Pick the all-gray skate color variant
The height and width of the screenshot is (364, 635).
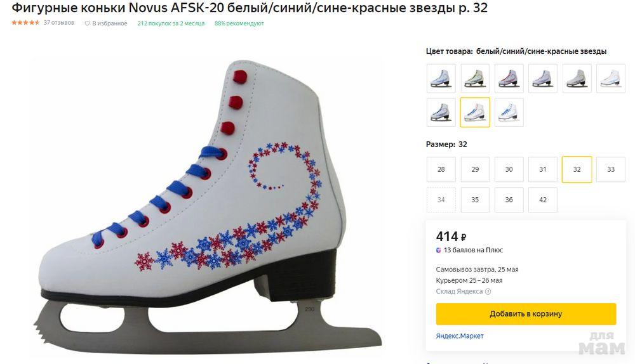[x=577, y=79]
